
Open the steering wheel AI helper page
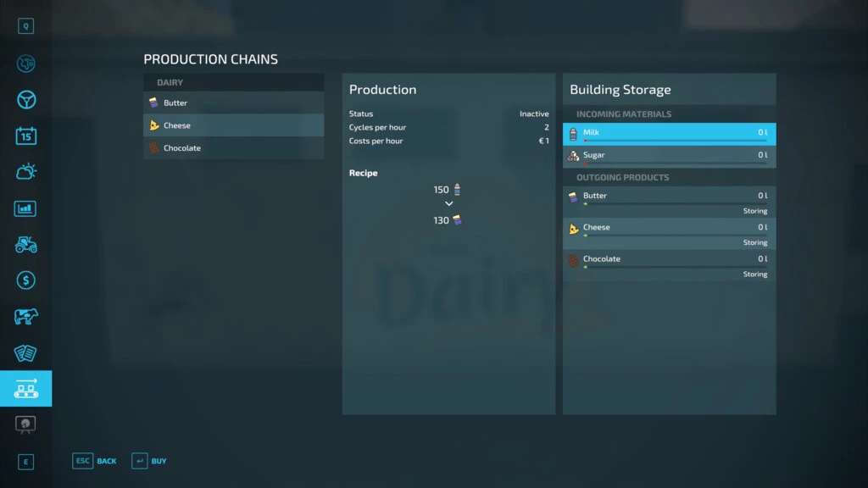[26, 100]
